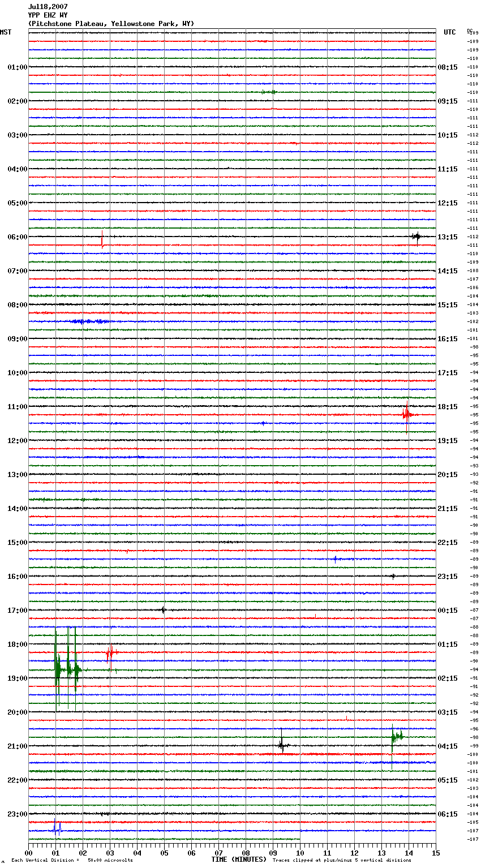Select the 17:00 MST time label
The image size is (481, 868).
click(18, 611)
